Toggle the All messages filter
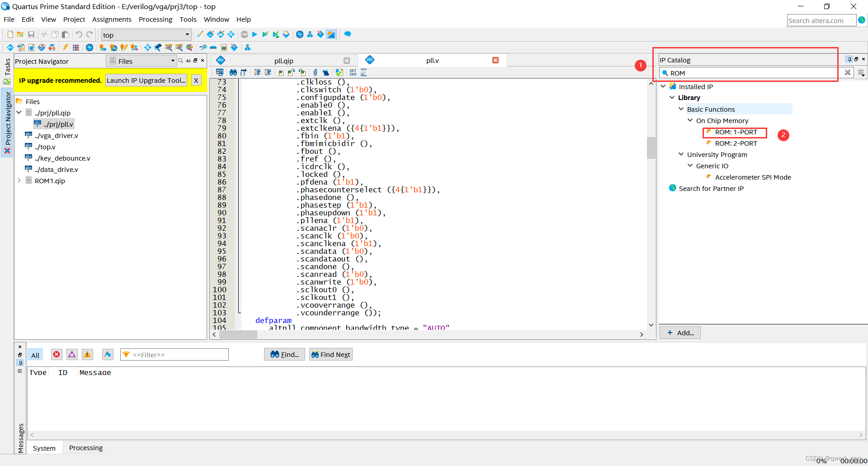This screenshot has width=868, height=466. (x=35, y=355)
